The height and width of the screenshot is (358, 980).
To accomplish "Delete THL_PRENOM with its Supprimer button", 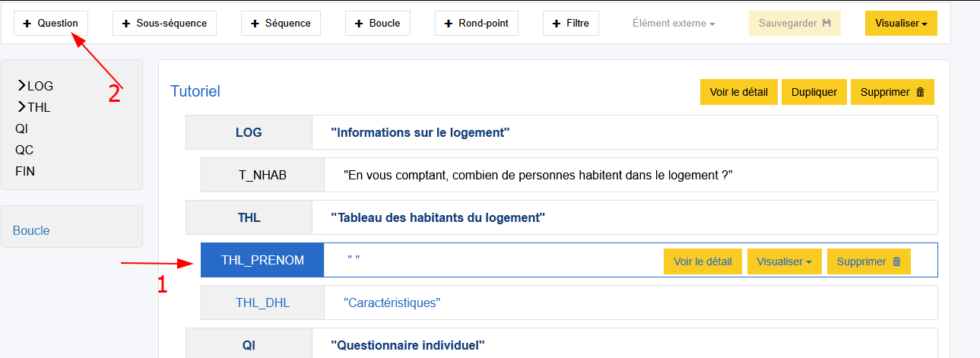I will (x=868, y=261).
